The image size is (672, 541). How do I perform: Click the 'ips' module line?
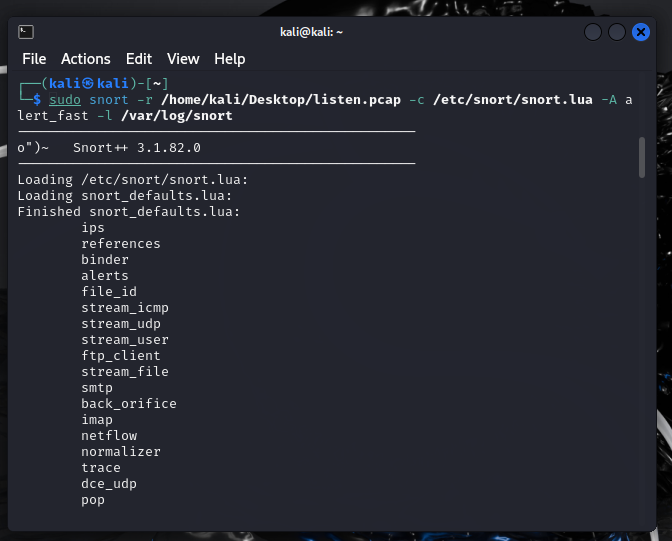pos(93,228)
